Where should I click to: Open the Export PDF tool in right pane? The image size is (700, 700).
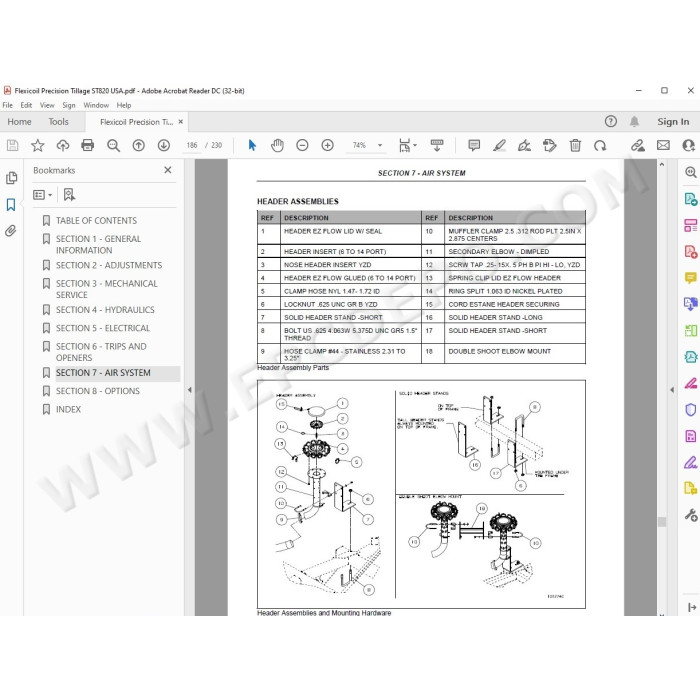coord(691,199)
